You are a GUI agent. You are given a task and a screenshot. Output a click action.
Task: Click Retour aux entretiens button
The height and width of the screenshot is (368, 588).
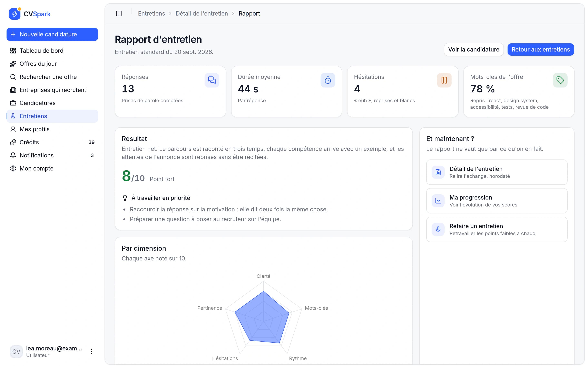pyautogui.click(x=541, y=49)
